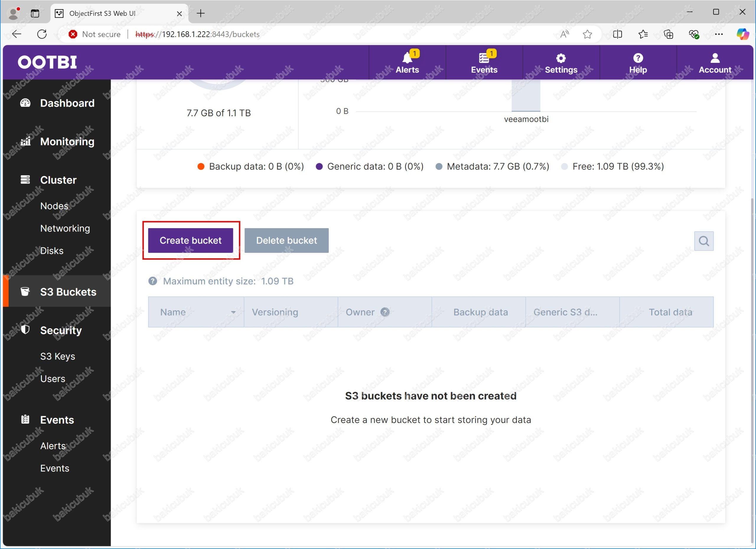Open Collections icon
Screen dimensions: 756x549
tap(668, 34)
